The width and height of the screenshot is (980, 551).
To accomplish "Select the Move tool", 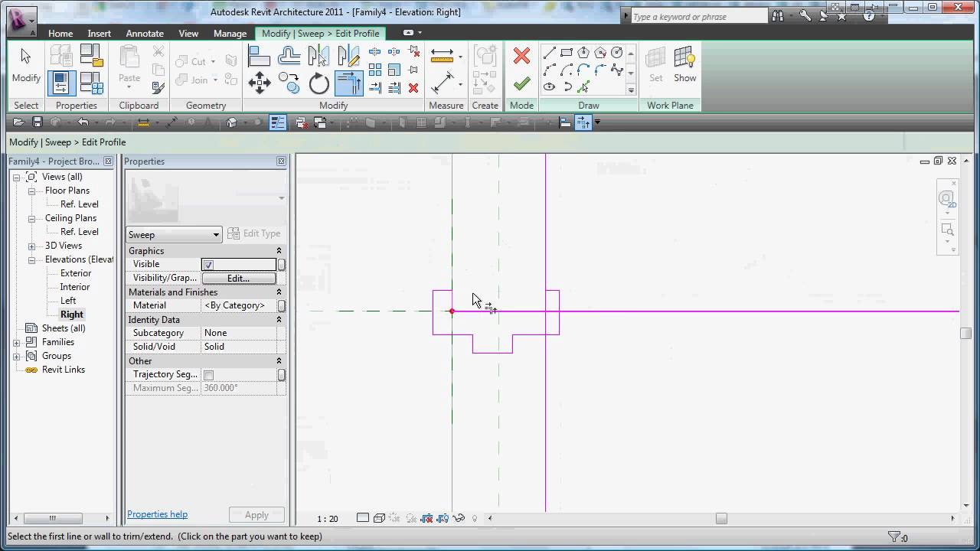I will [260, 83].
